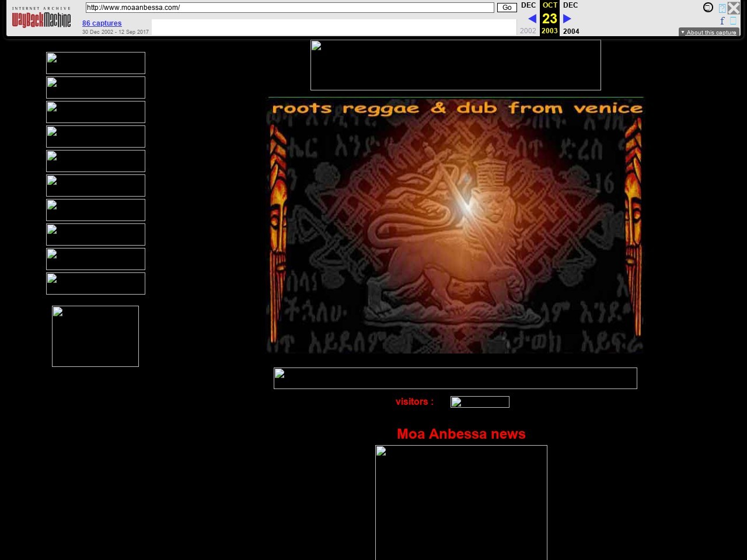Click the broken banner image at page top
The height and width of the screenshot is (560, 747).
click(x=455, y=65)
